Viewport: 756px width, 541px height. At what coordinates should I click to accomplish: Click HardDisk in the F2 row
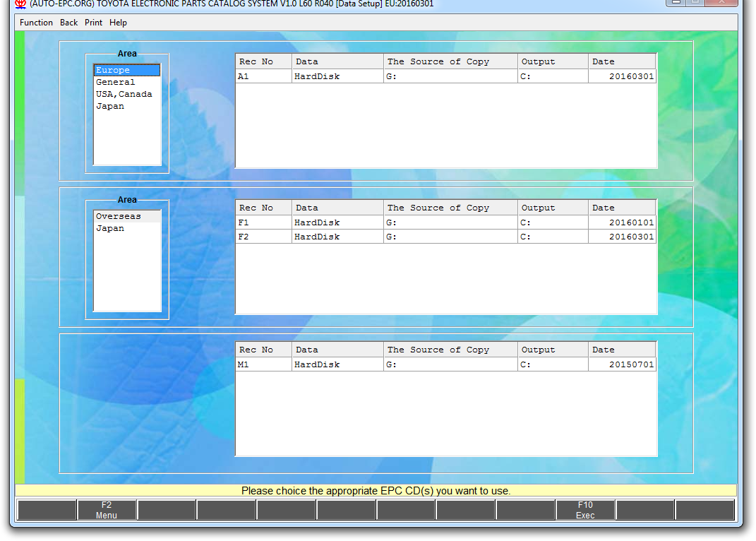point(337,237)
